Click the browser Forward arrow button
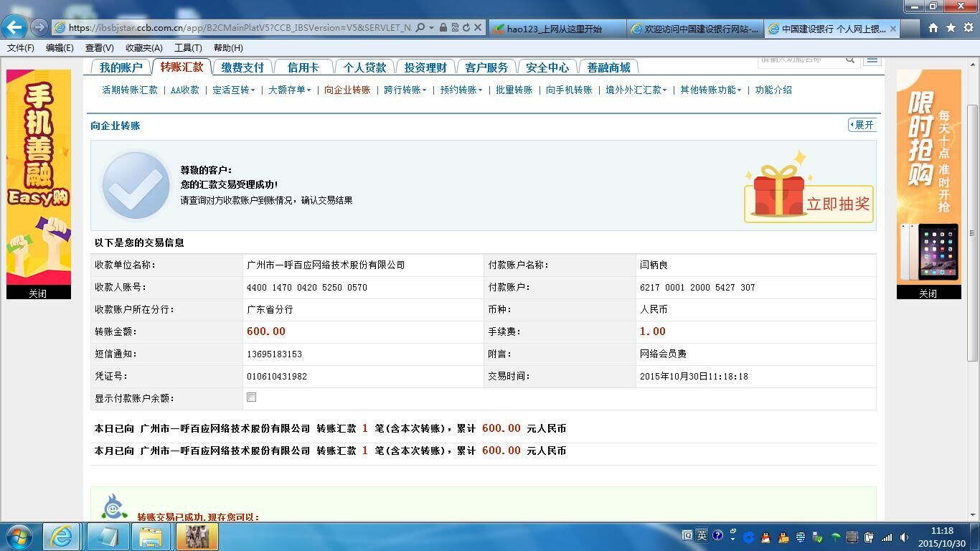 pyautogui.click(x=39, y=27)
